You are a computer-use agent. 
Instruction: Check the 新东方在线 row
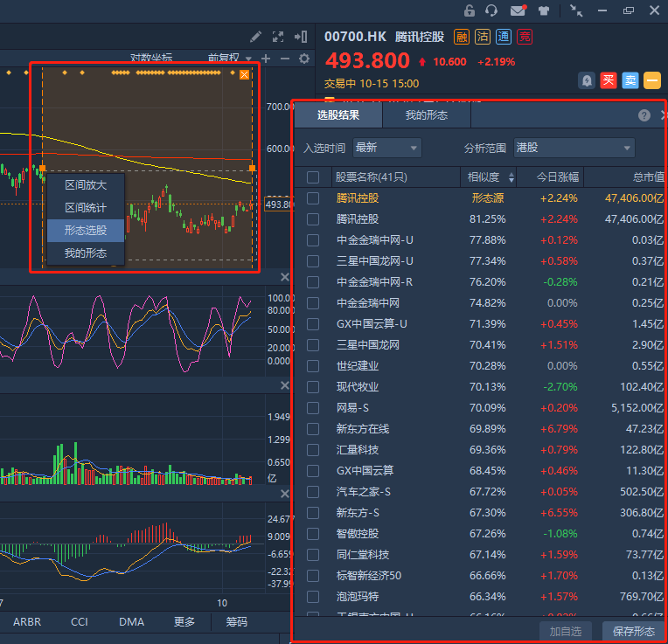point(313,429)
